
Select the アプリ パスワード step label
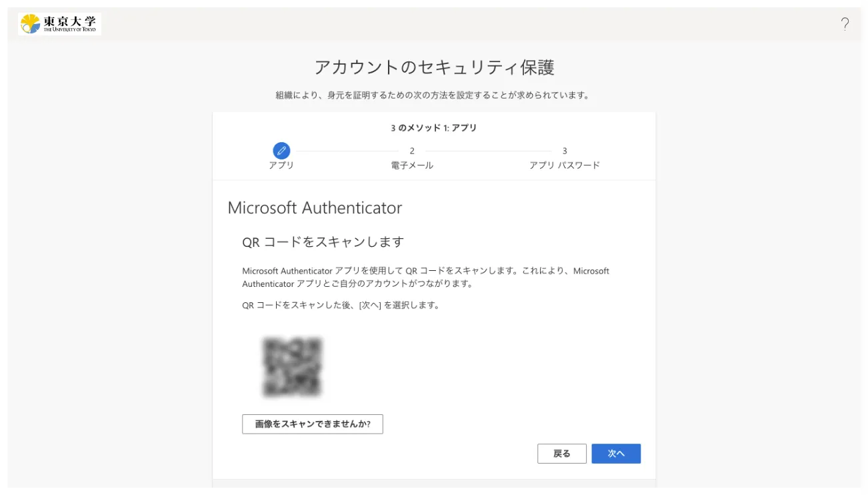pyautogui.click(x=565, y=165)
